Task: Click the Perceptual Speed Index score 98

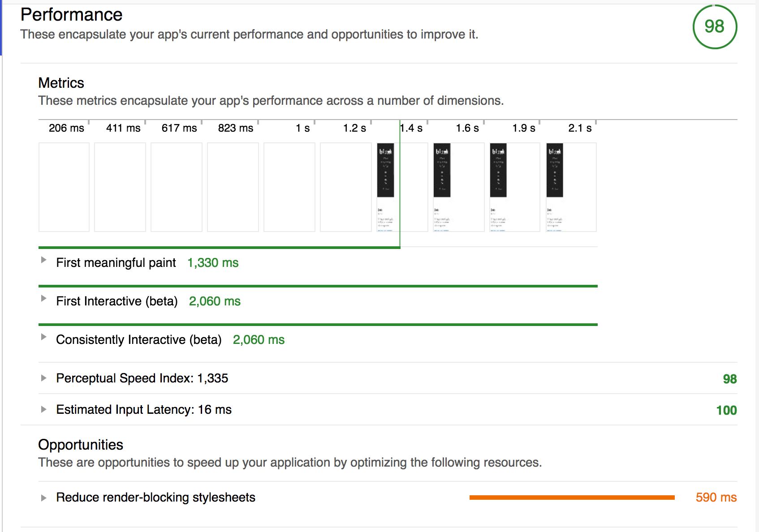Action: [730, 379]
